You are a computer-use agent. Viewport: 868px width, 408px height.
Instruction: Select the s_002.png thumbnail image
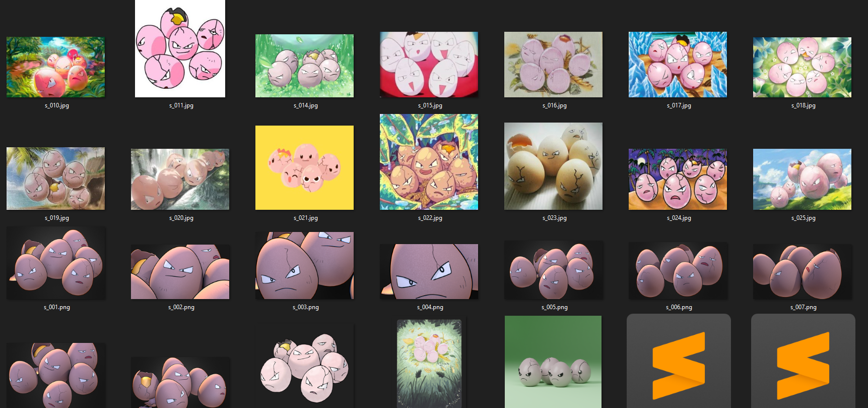tap(180, 272)
